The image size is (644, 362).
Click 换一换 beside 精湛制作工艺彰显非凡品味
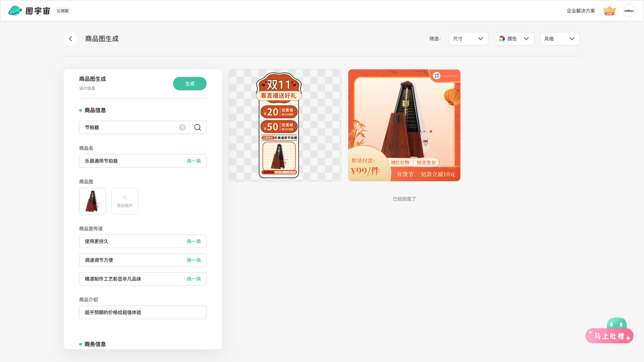pyautogui.click(x=194, y=279)
